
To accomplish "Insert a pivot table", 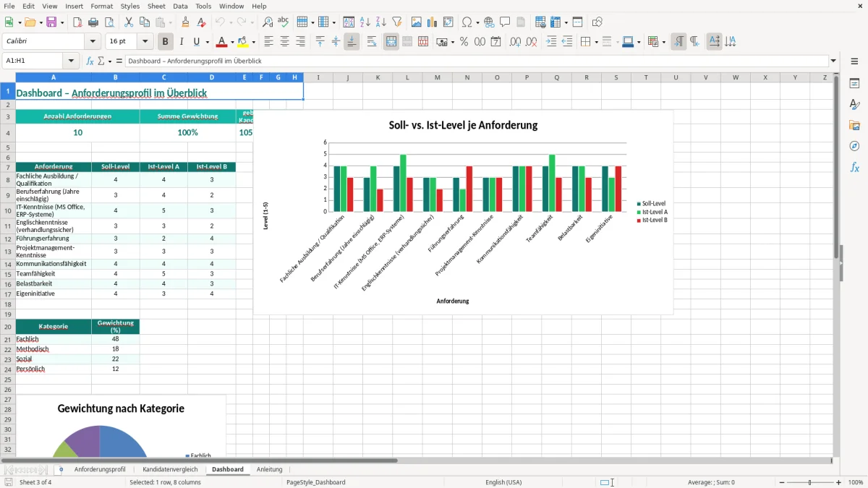I will (448, 22).
